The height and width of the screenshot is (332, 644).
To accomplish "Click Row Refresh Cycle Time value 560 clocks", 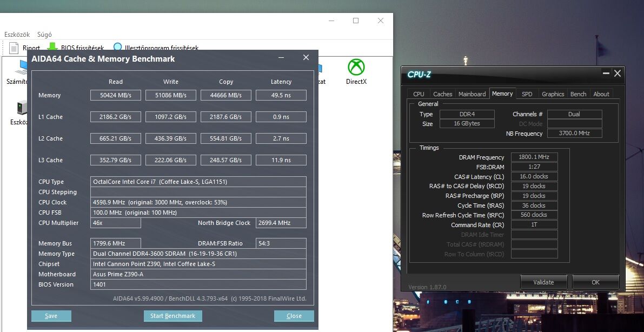I will (534, 215).
